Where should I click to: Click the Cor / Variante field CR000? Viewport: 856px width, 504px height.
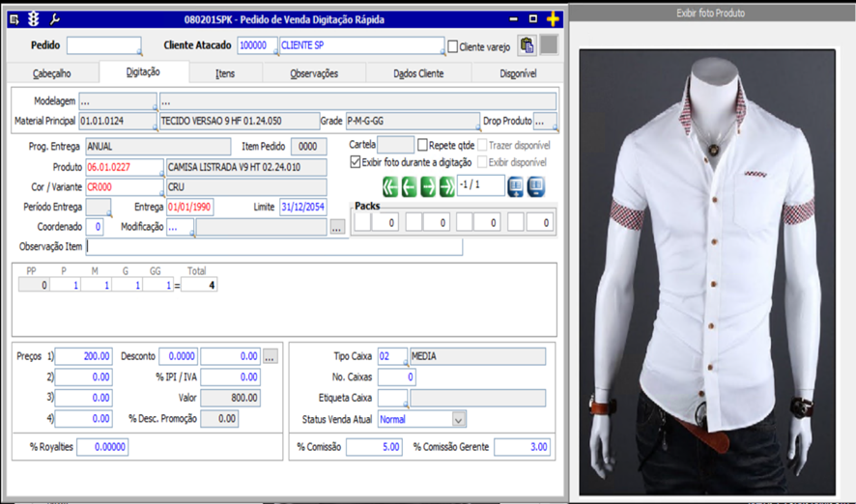point(125,187)
